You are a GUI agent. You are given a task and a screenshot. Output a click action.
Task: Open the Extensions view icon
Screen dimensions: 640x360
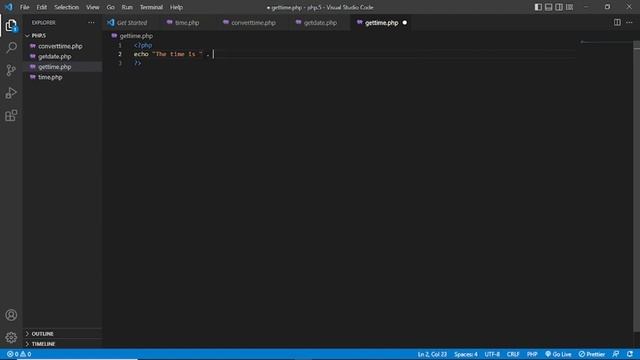click(11, 116)
